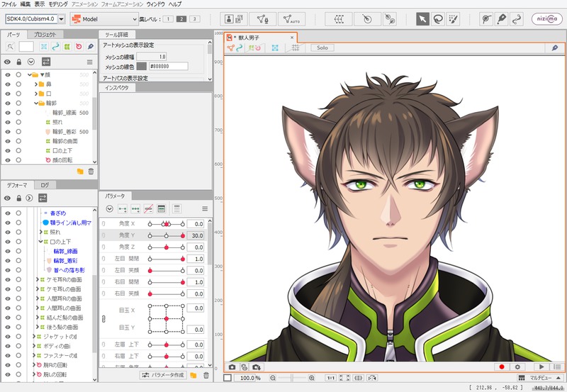Select edit level 1 button
Viewport: 567px width, 392px height.
click(168, 19)
